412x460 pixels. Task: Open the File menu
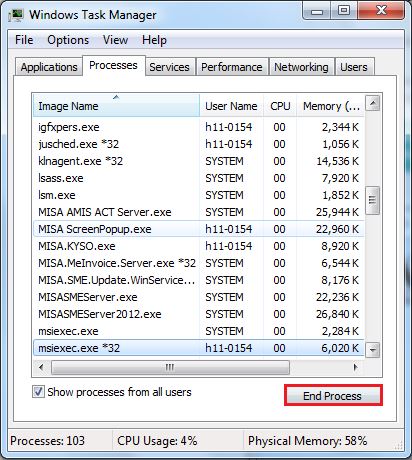pos(24,40)
